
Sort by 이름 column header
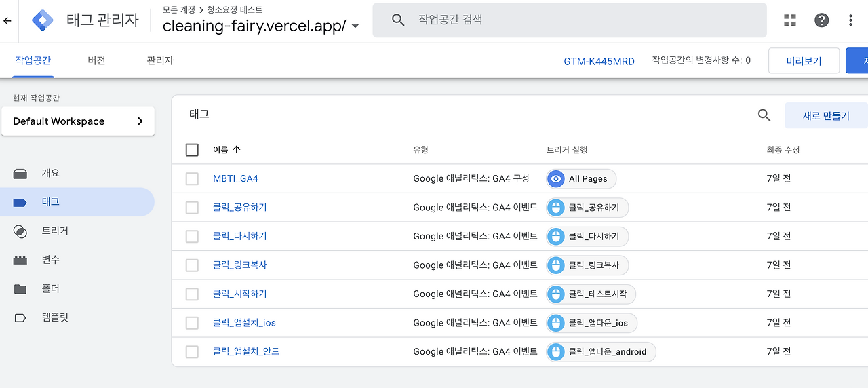point(226,150)
